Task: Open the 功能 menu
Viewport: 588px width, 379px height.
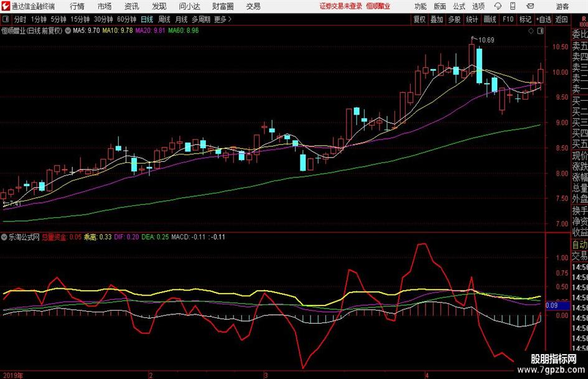Action: [x=421, y=6]
